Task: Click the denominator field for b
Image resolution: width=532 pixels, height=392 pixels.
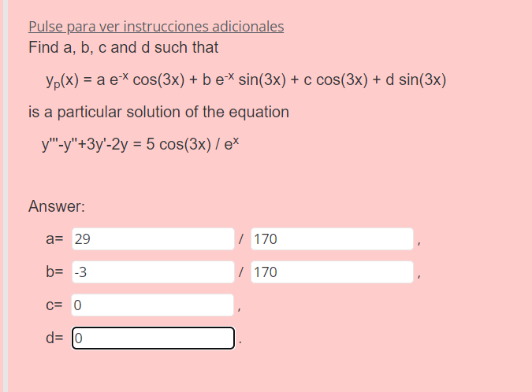Action: point(332,272)
